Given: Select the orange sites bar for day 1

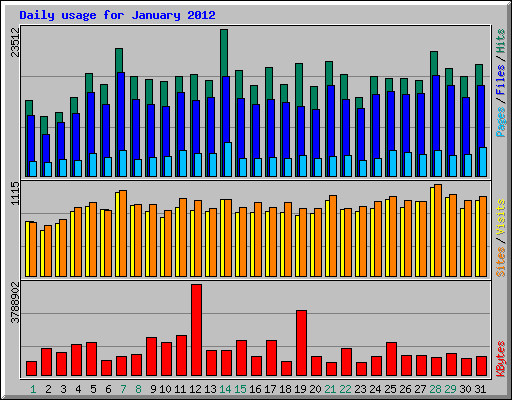Looking at the screenshot, I should [33, 249].
